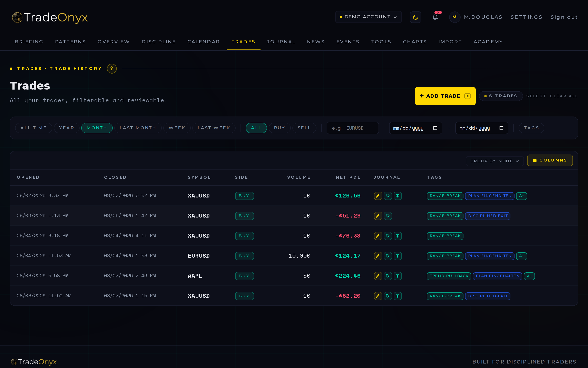Book icon on -€76.38 trade row
The width and height of the screenshot is (588, 368).
tap(398, 236)
